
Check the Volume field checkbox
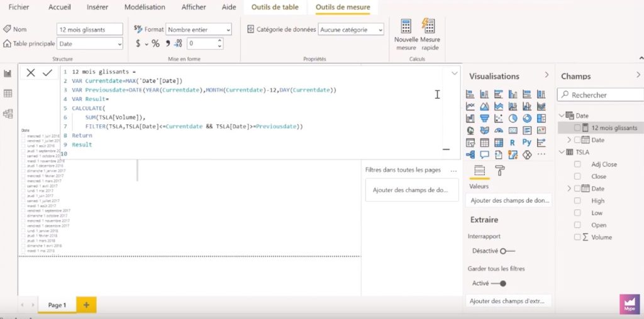(577, 237)
